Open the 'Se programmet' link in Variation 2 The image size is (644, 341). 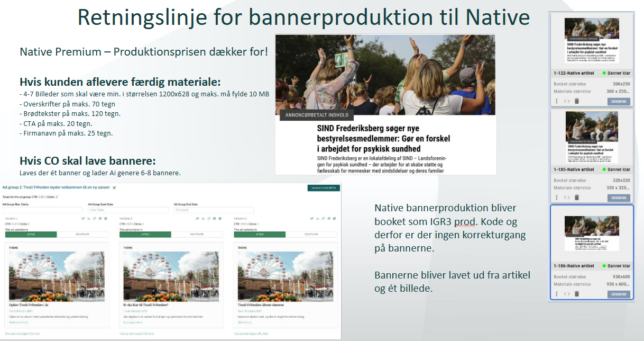(x=132, y=322)
